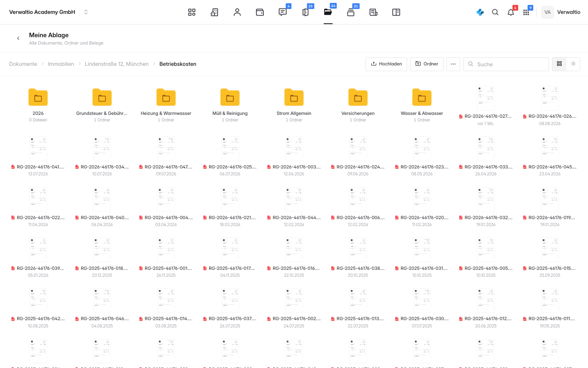Open the navigation icon with badge 15
The height and width of the screenshot is (368, 588).
305,12
